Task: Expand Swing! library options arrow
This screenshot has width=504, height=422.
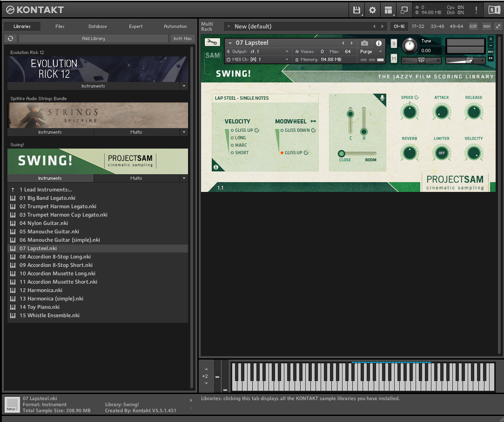Action: 184,178
